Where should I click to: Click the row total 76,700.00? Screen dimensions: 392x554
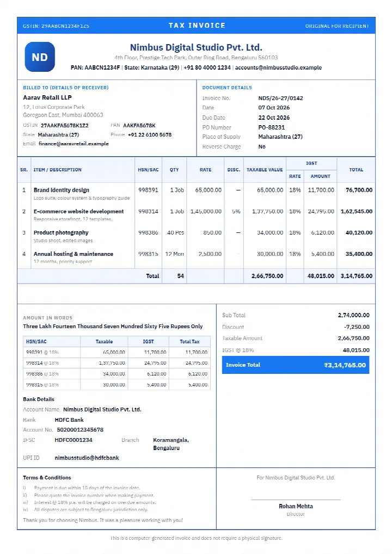pyautogui.click(x=359, y=190)
